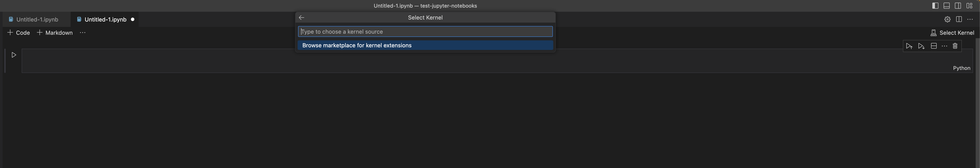The height and width of the screenshot is (168, 980).
Task: Toggle the bottom panel visibility
Action: [947, 5]
